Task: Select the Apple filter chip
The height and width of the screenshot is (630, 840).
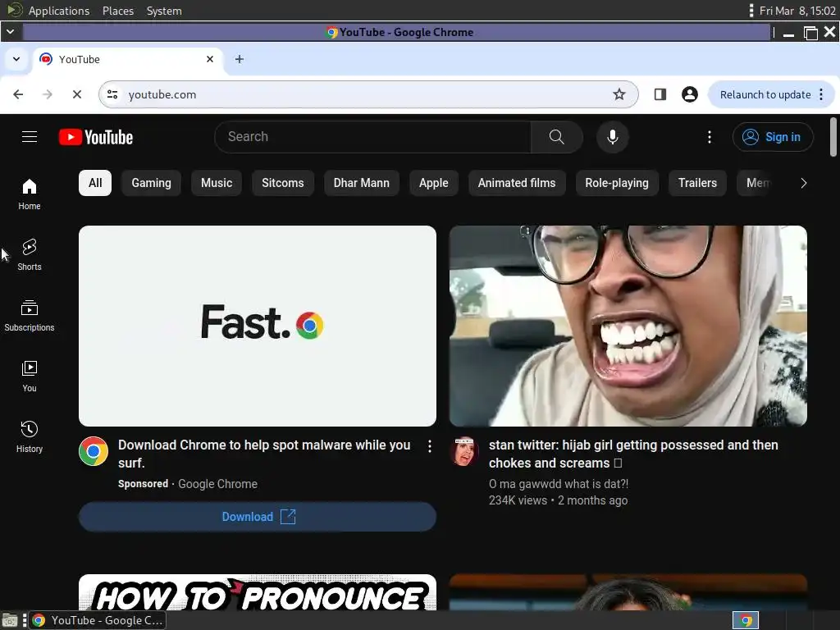Action: 433,183
